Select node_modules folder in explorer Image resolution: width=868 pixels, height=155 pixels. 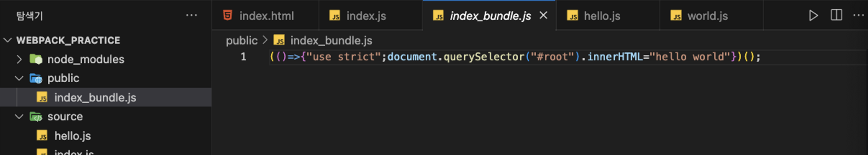pyautogui.click(x=106, y=60)
